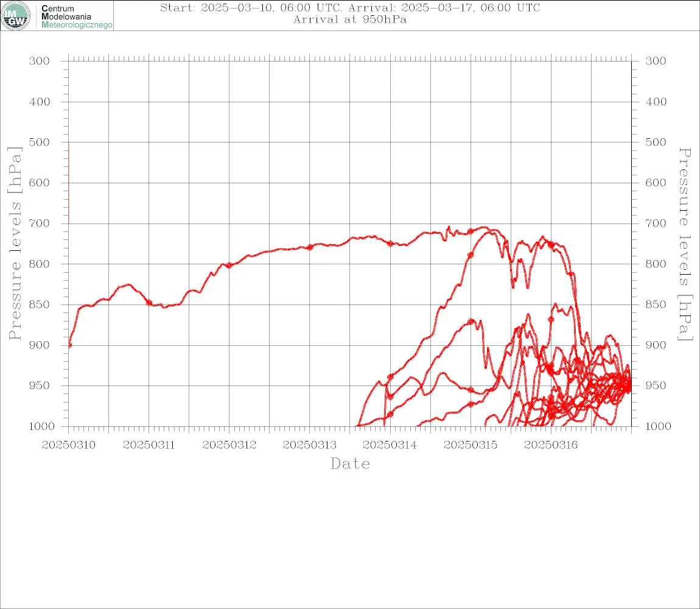Click the right axis 400 label
Image resolution: width=700 pixels, height=609 pixels.
coord(656,102)
